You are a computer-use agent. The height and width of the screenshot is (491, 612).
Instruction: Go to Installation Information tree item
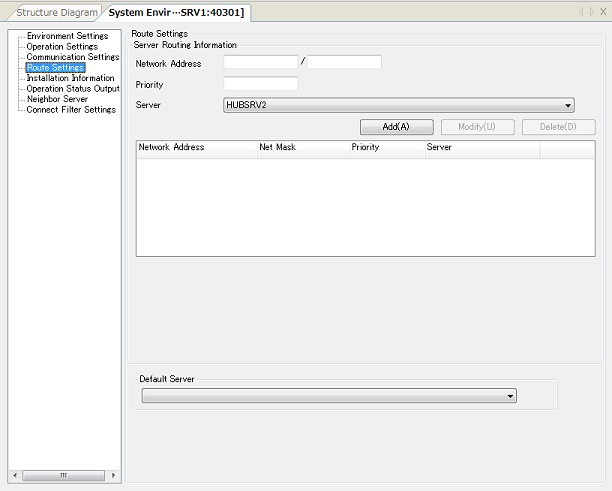click(x=70, y=78)
